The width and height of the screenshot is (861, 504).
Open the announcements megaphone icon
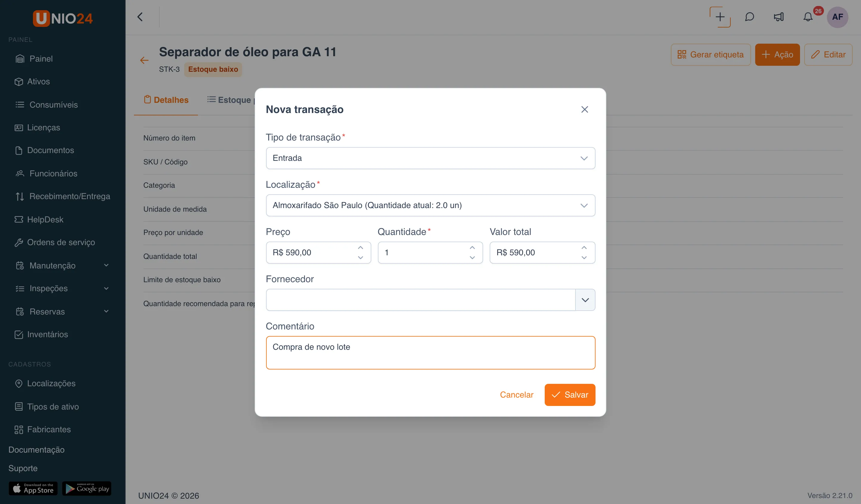click(x=779, y=17)
